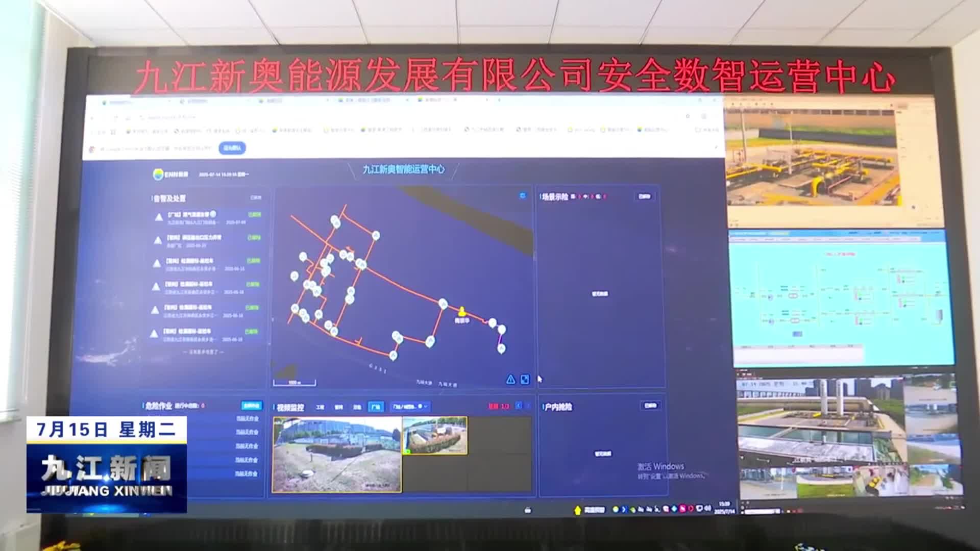Select the highlighted 厂站 tab in video monitoring
Image resolution: width=980 pixels, height=551 pixels.
pyautogui.click(x=376, y=407)
